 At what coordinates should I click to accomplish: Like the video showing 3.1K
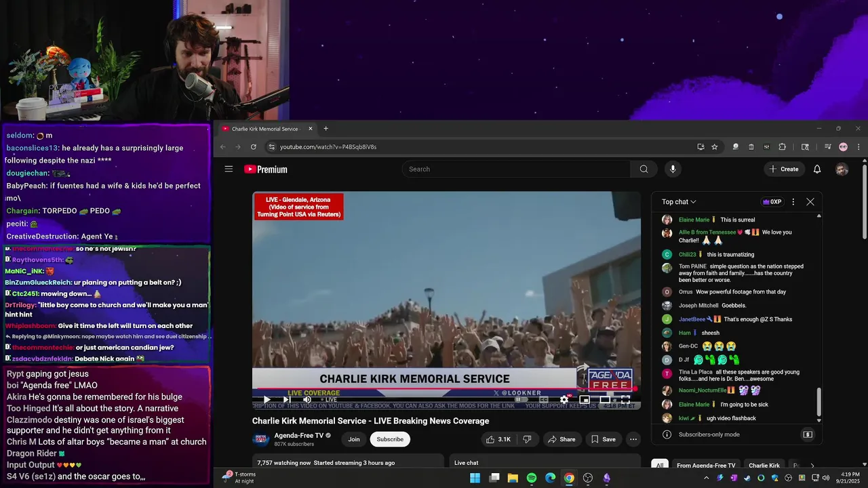click(498, 439)
